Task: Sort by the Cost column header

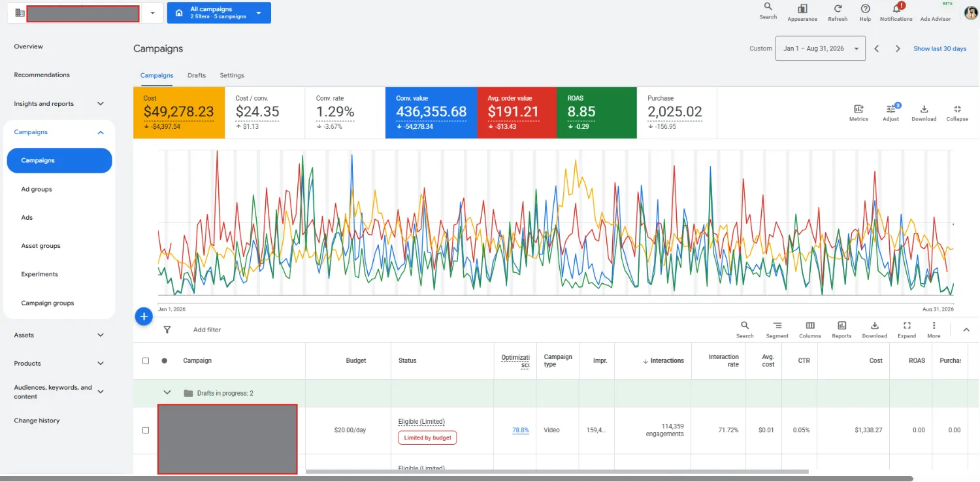Action: (876, 360)
